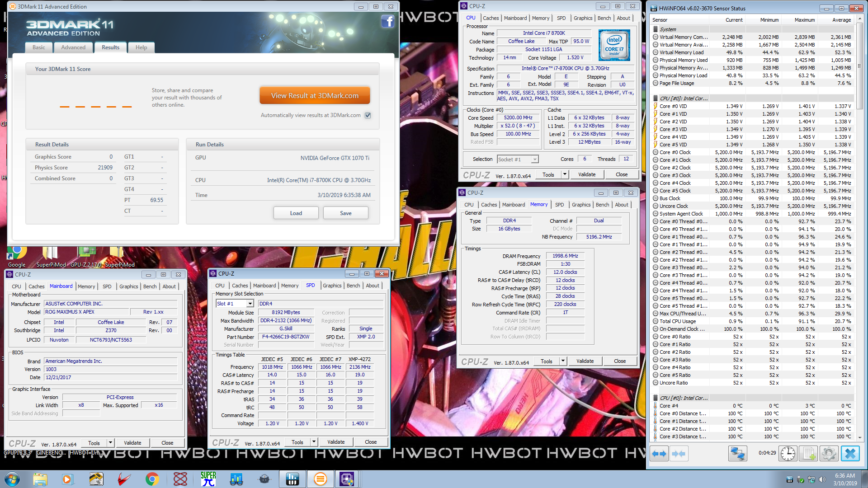
Task: Select Graphics tab in CPU-Z Memory window
Action: point(581,205)
